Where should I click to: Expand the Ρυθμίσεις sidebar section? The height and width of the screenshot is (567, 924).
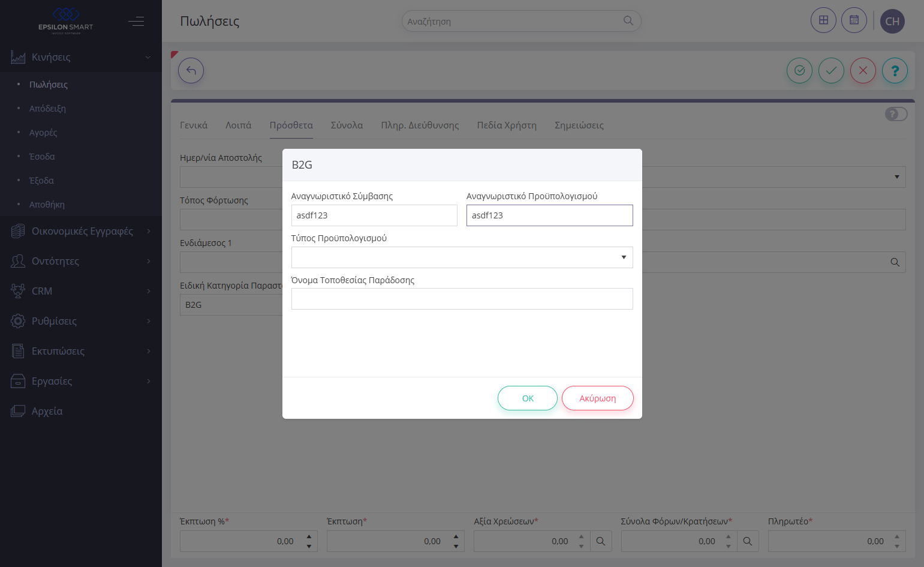[81, 321]
